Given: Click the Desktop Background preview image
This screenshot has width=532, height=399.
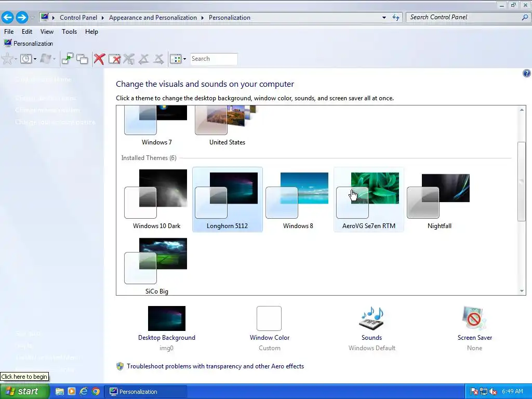Looking at the screenshot, I should 167,318.
